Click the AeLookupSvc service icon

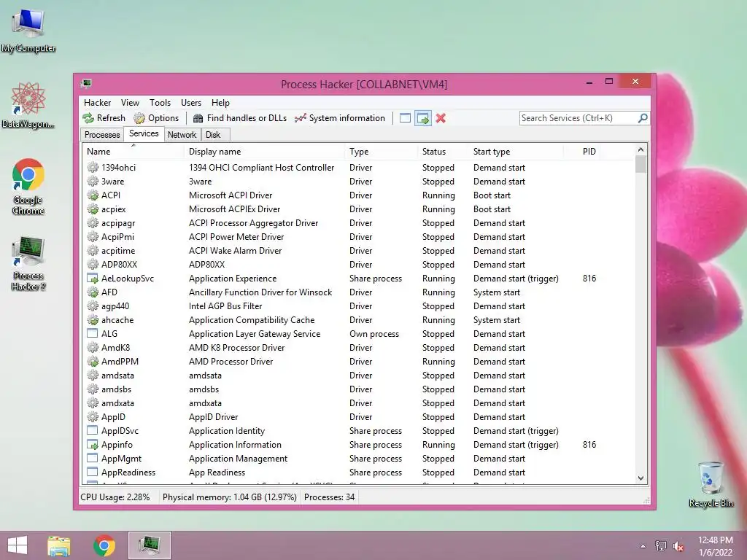(93, 278)
